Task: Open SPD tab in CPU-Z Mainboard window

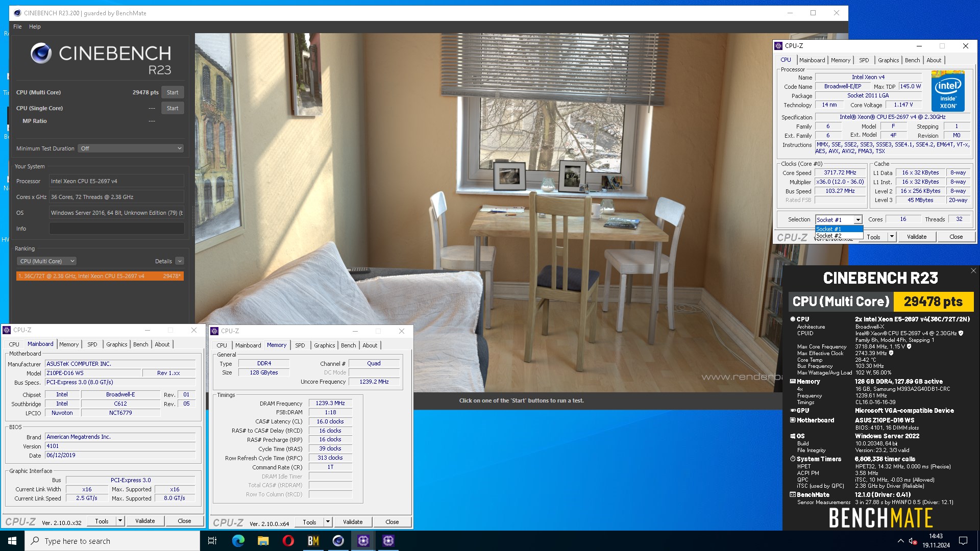Action: (92, 344)
